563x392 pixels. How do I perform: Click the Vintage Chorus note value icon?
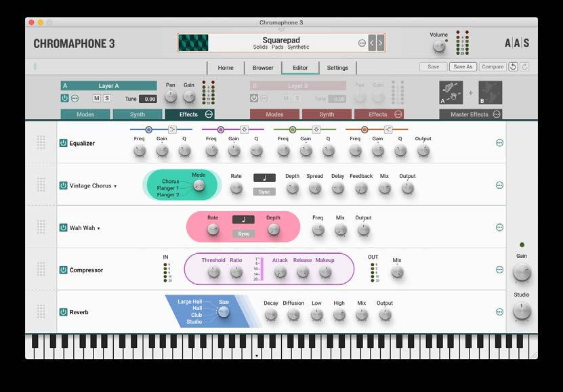coord(265,178)
